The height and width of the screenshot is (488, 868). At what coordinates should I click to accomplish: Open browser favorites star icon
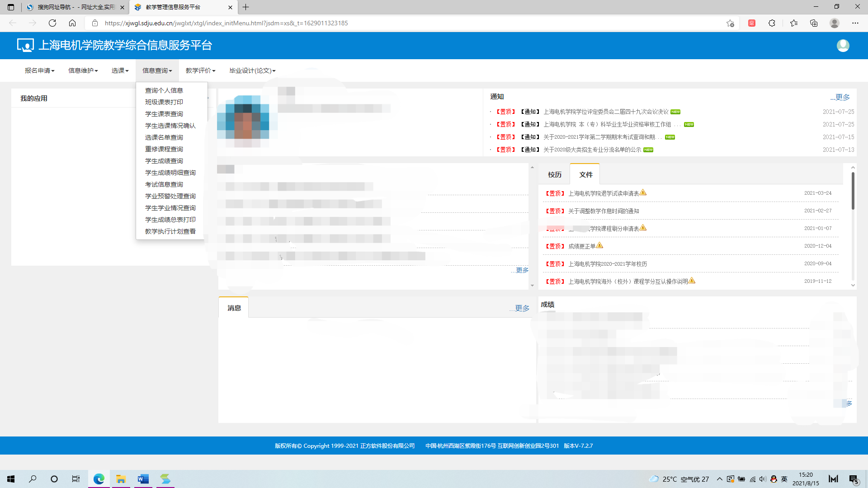(x=794, y=23)
